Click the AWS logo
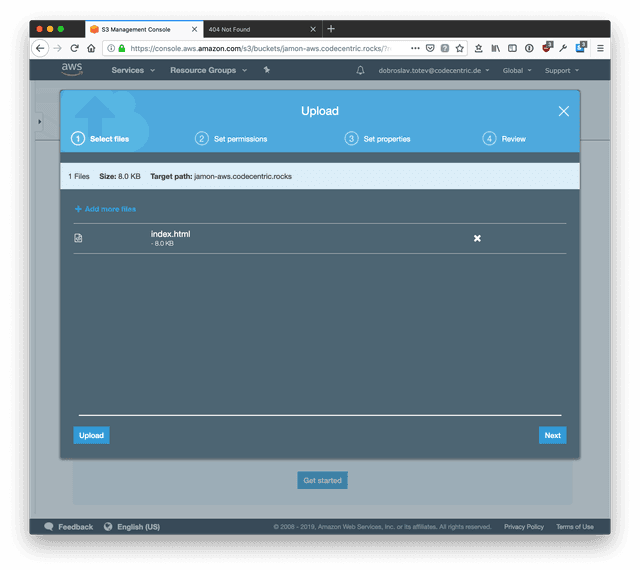 72,69
